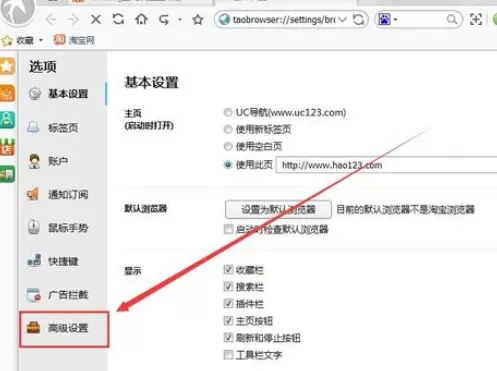
Task: Enable the 工具栏文字 checkbox
Action: 228,355
